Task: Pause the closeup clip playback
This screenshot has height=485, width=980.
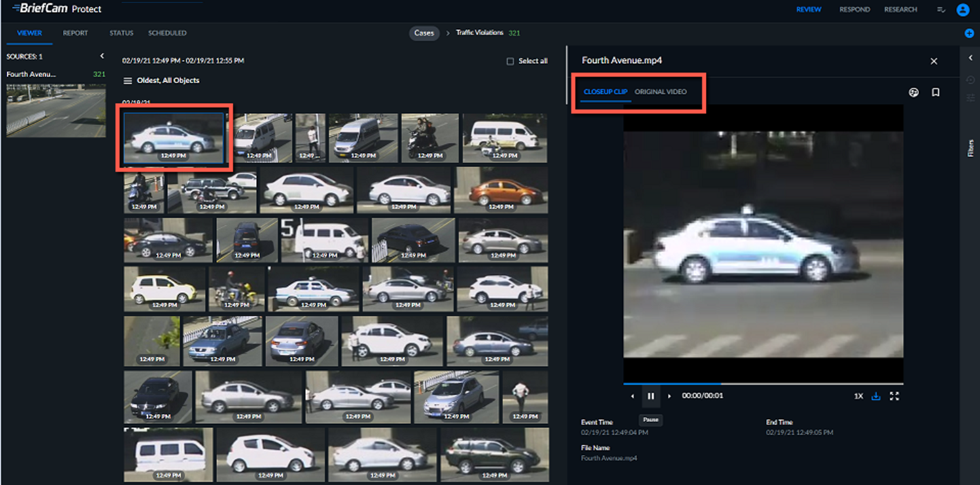Action: click(x=650, y=396)
